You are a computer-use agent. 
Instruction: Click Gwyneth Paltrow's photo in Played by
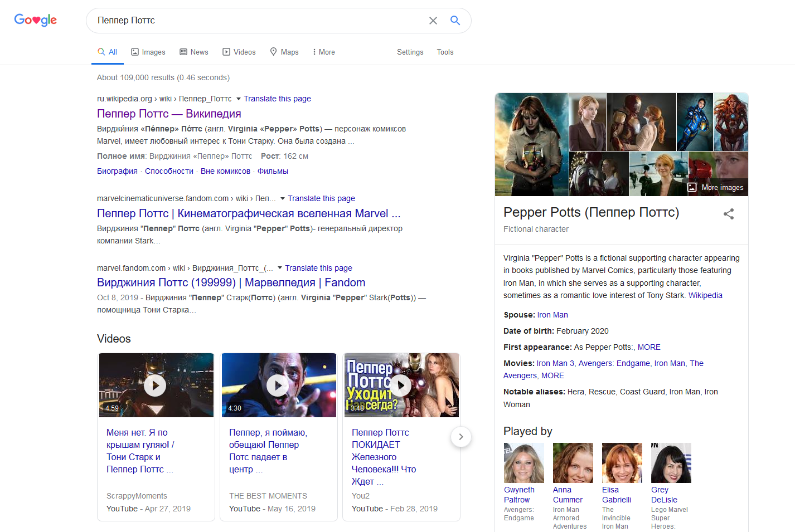[x=523, y=463]
